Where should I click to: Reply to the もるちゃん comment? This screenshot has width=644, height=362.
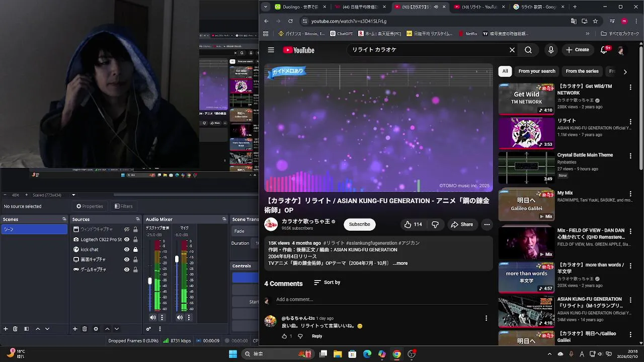pyautogui.click(x=317, y=336)
